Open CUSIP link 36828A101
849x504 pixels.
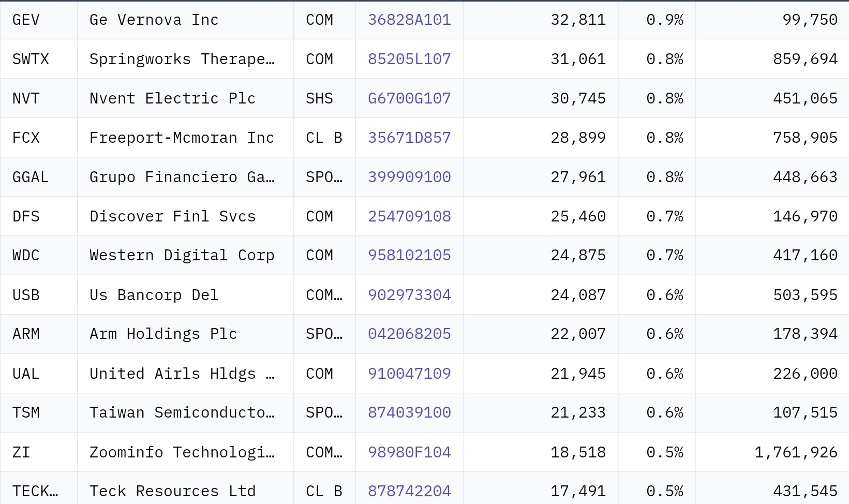click(409, 20)
